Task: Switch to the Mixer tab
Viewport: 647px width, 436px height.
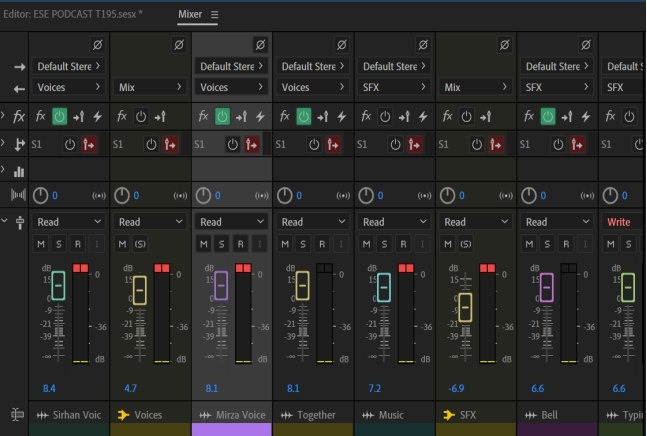Action: (x=189, y=16)
